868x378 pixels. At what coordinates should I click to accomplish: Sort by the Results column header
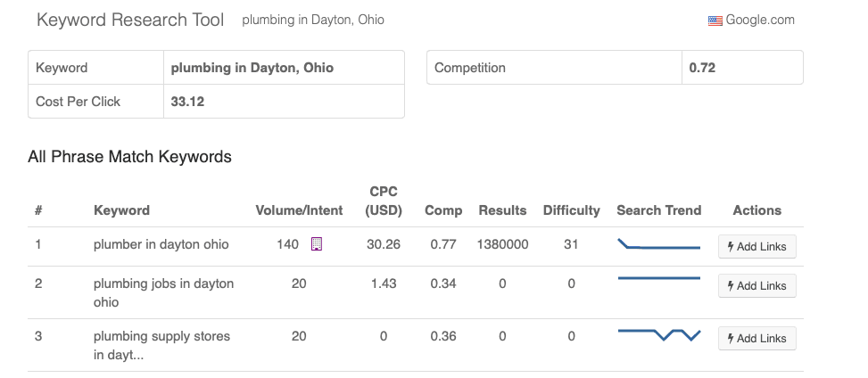[x=502, y=210]
